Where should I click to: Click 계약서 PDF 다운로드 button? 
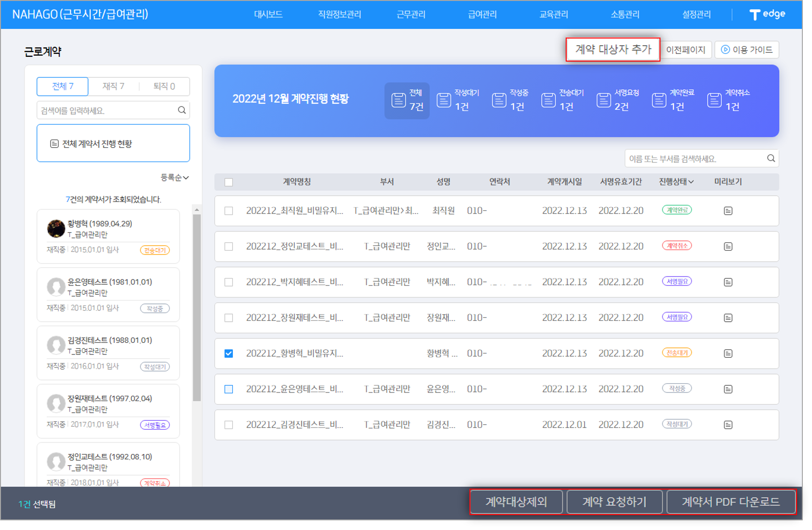point(731,502)
